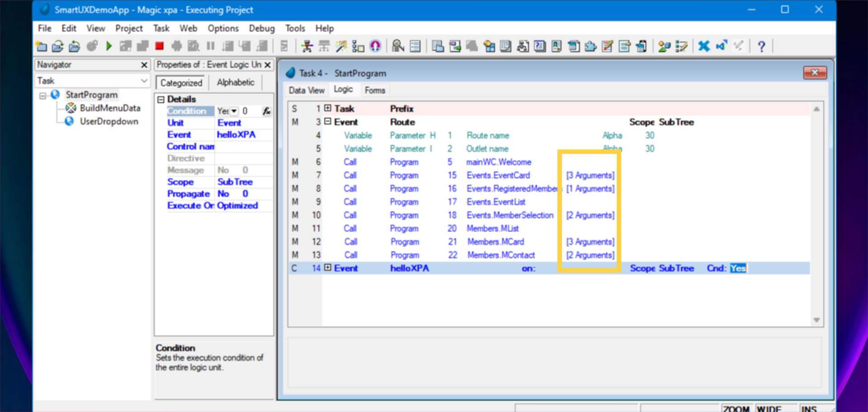
Task: Click the New Project folder icon
Action: pyautogui.click(x=41, y=46)
